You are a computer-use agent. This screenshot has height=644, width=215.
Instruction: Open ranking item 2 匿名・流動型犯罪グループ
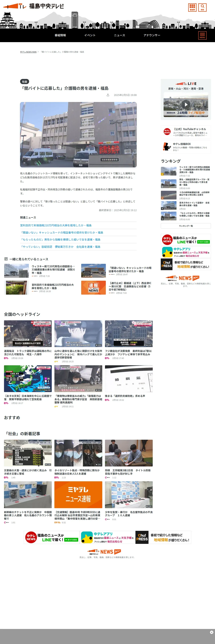pyautogui.click(x=186, y=184)
